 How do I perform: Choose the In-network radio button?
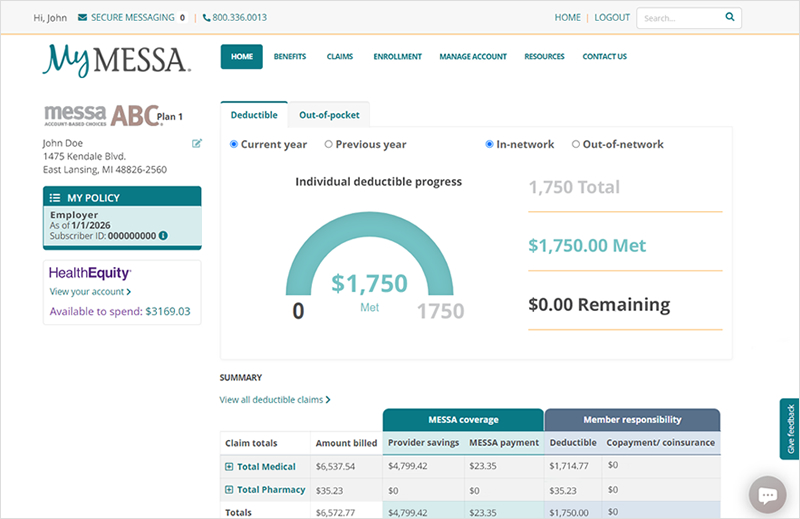489,144
